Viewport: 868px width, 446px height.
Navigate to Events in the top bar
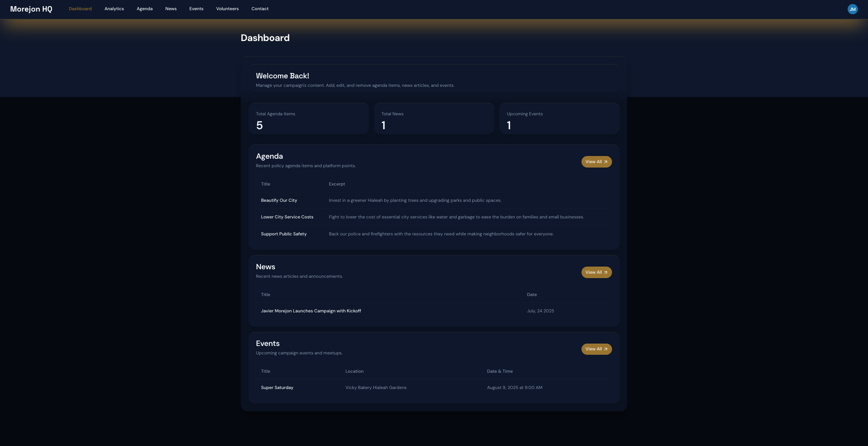pyautogui.click(x=196, y=9)
